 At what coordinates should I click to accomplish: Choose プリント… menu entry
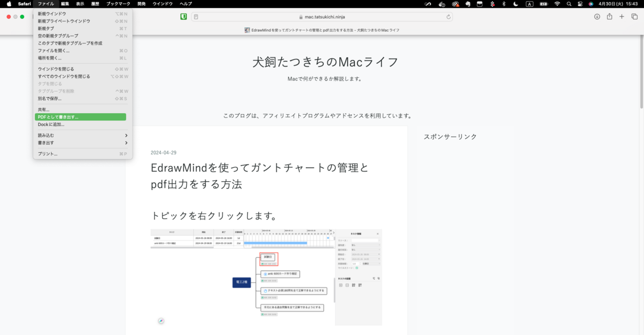click(x=83, y=154)
